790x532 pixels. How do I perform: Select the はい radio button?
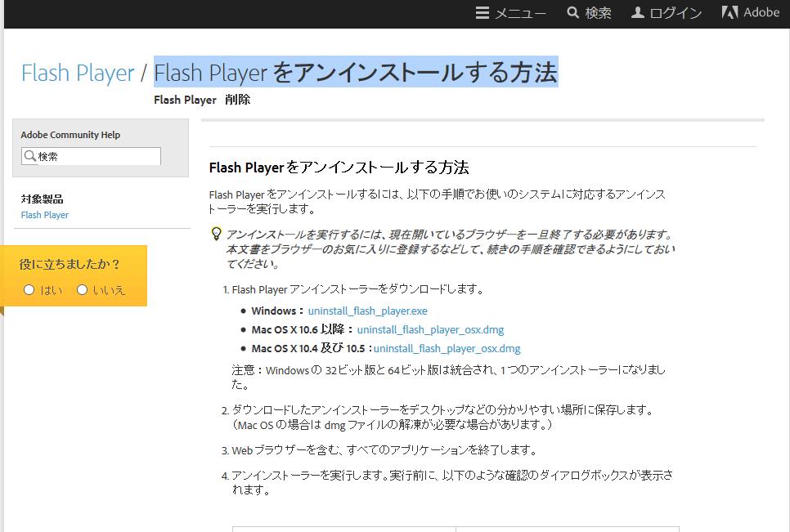coord(29,290)
